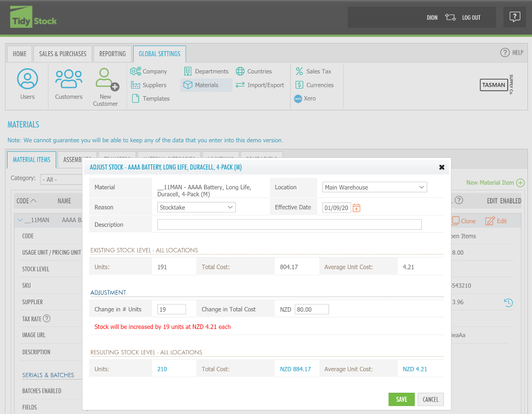Switch to the Sales & Purchases tab
532x414 pixels.
[x=63, y=54]
